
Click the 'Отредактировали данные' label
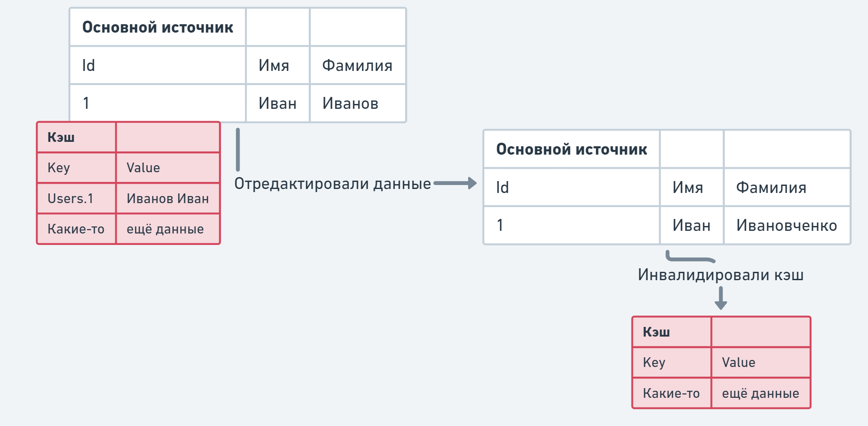click(x=332, y=184)
